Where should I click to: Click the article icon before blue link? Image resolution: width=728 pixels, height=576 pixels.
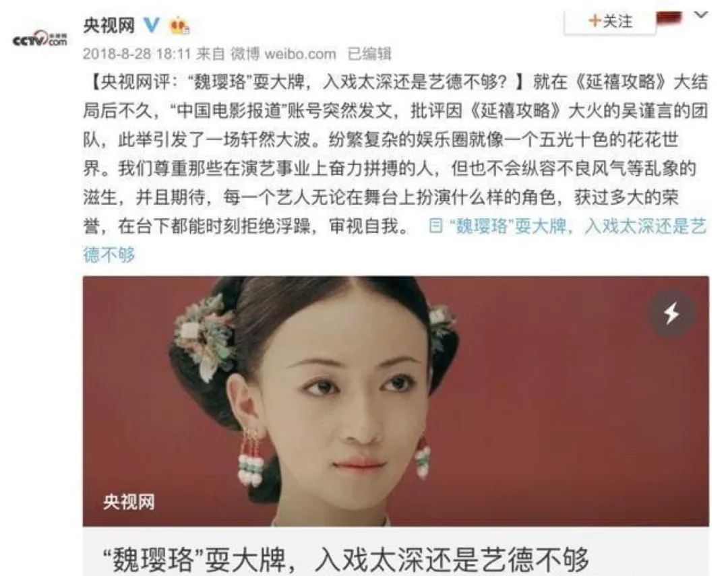point(435,226)
